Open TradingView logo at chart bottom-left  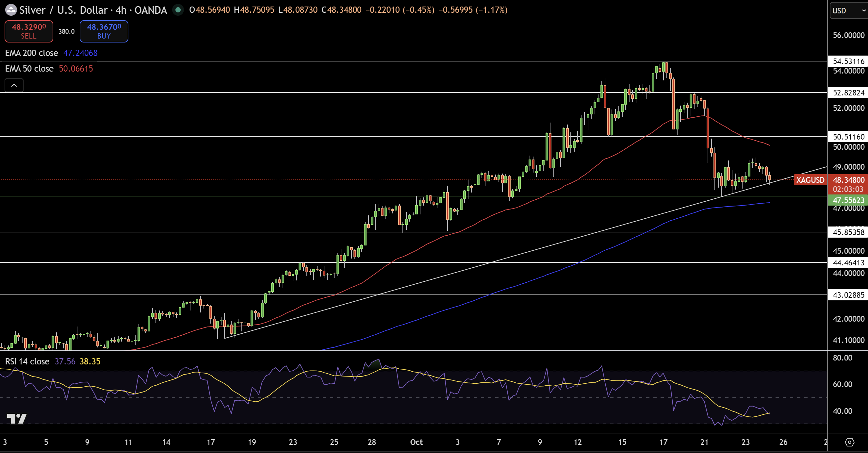coord(17,418)
